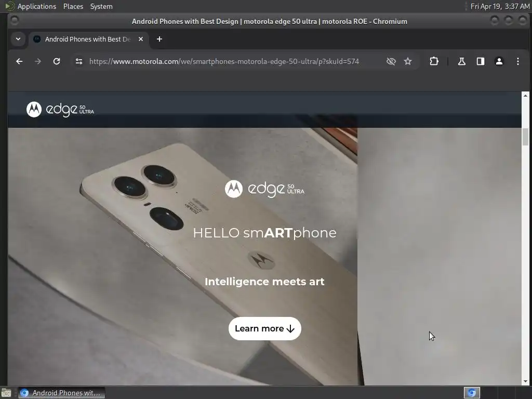Screen dimensions: 532x399
Task: Click the HELLO smARTphone headline
Action: pyautogui.click(x=264, y=233)
